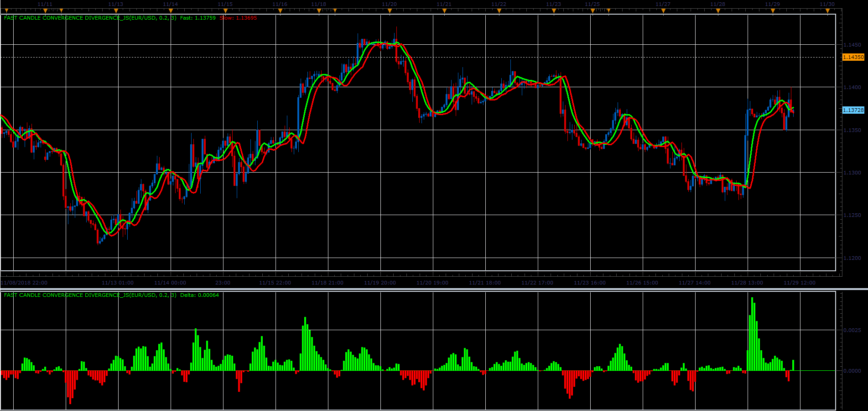Click the orange marker under date 11/27
The image size is (868, 411).
(663, 11)
